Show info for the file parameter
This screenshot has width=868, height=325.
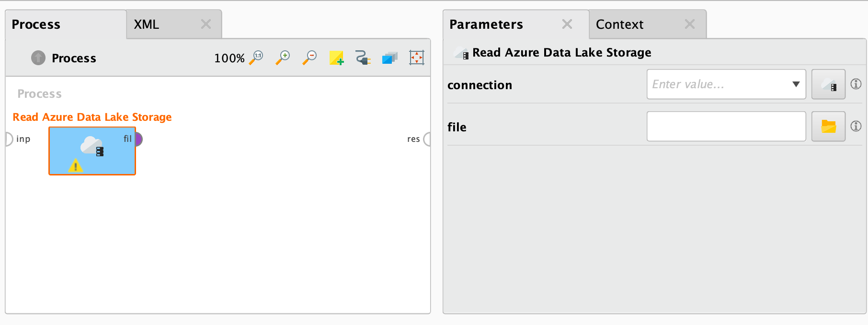coord(856,126)
